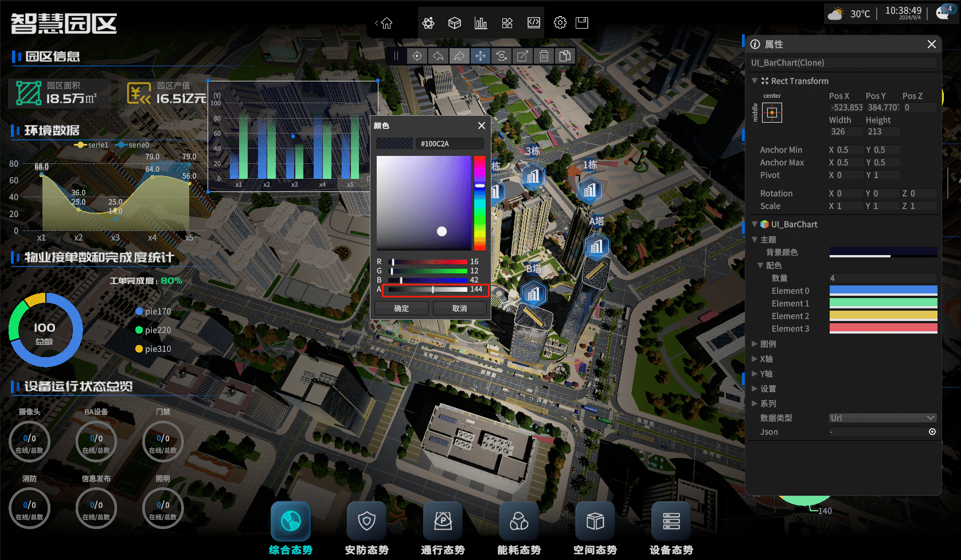Click the rotate tool icon
Viewport: 961px width, 560px height.
coord(502,56)
